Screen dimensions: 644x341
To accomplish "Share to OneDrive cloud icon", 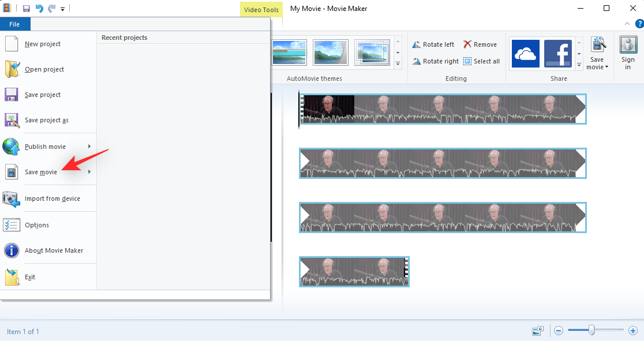I will (x=525, y=54).
